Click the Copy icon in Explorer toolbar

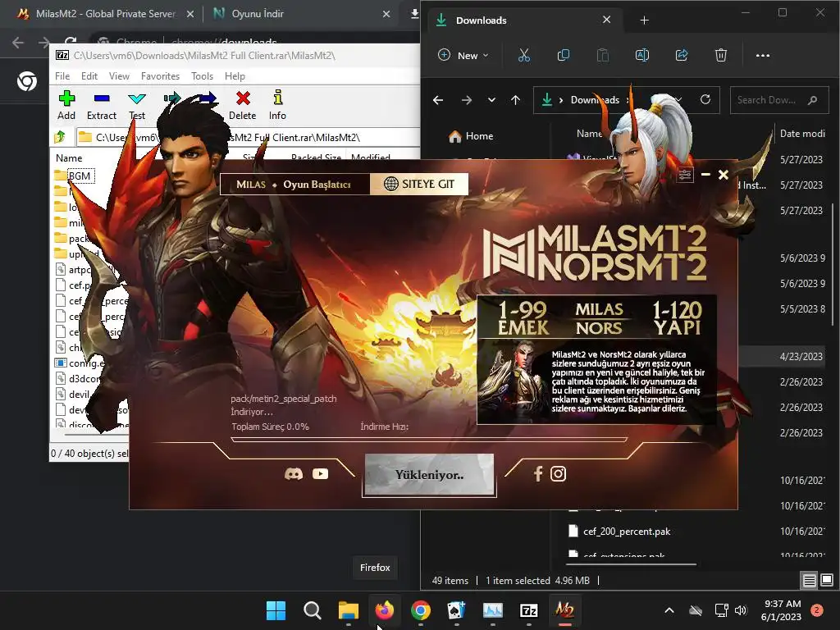point(563,55)
